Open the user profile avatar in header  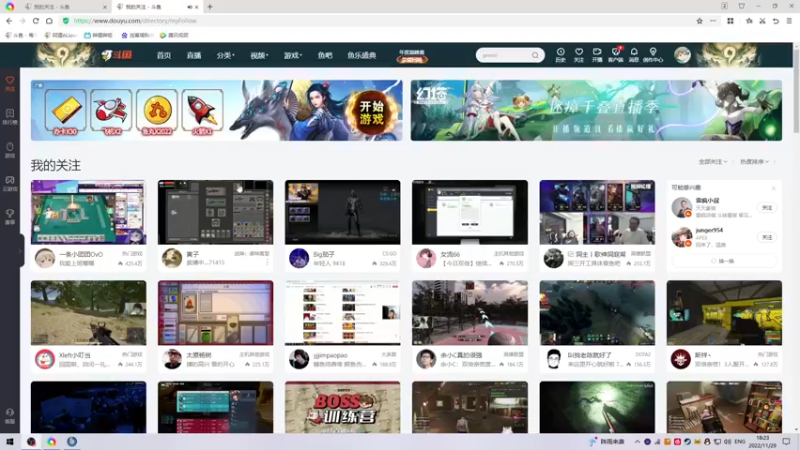pyautogui.click(x=682, y=55)
